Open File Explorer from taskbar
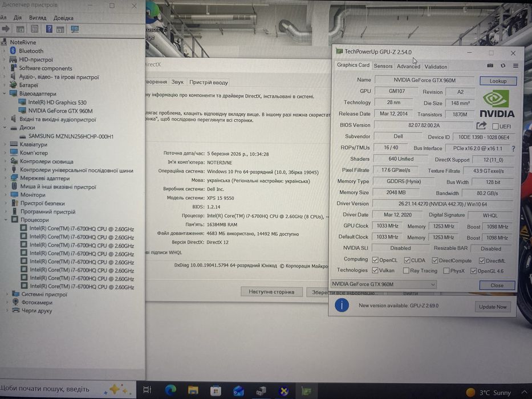Screen dimensions: 532x399 coord(193,390)
